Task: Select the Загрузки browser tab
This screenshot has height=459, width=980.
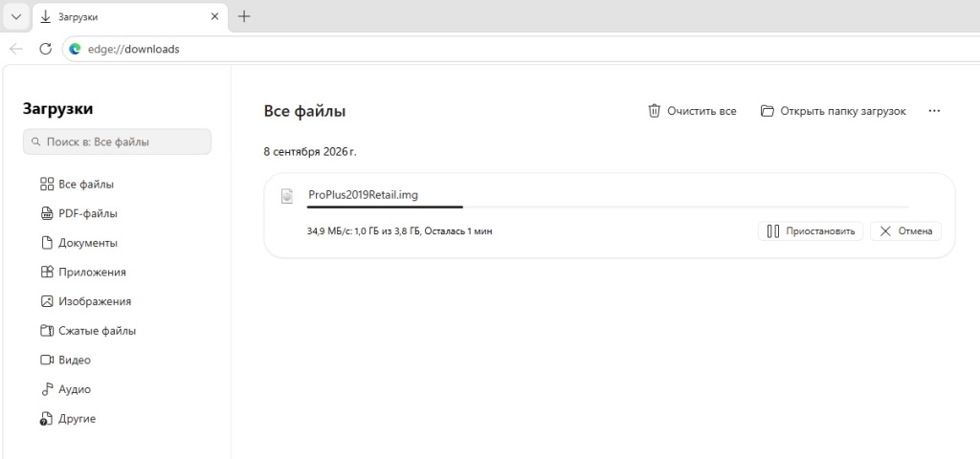Action: click(x=129, y=17)
